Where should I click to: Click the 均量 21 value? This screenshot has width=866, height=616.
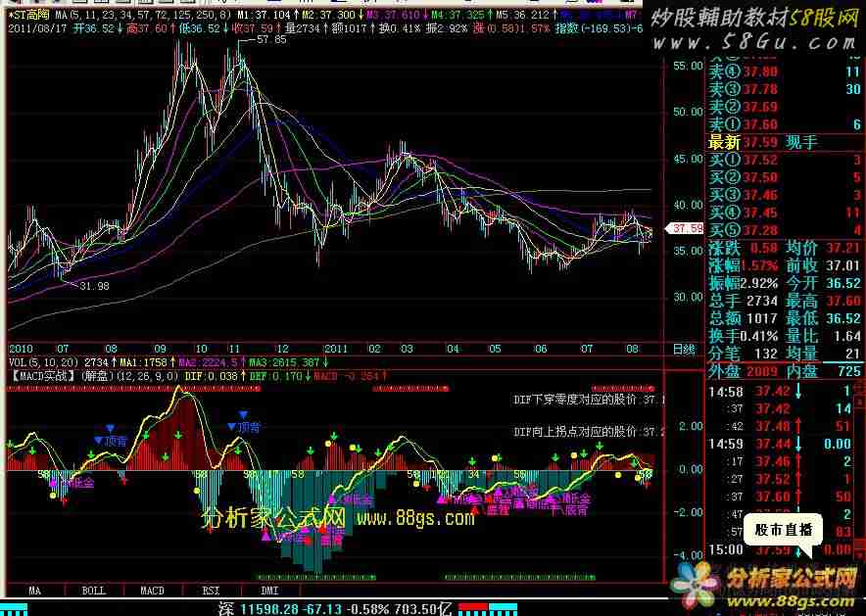(x=853, y=354)
